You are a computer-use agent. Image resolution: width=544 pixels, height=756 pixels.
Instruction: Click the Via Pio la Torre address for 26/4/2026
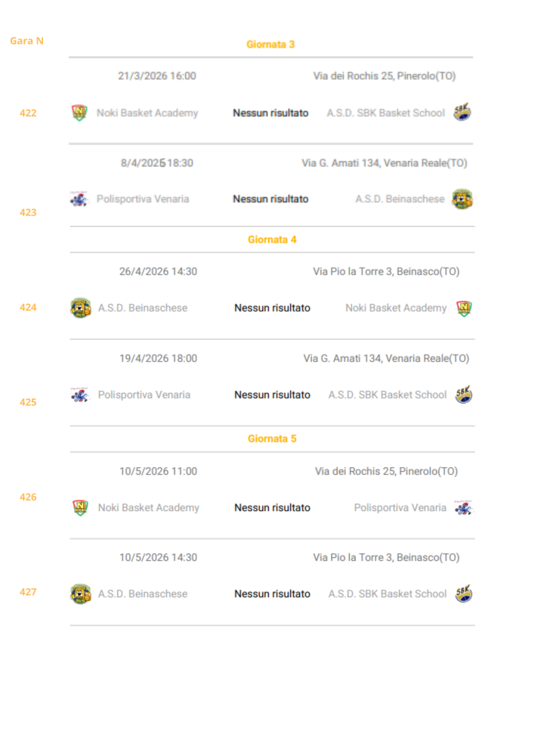click(386, 271)
